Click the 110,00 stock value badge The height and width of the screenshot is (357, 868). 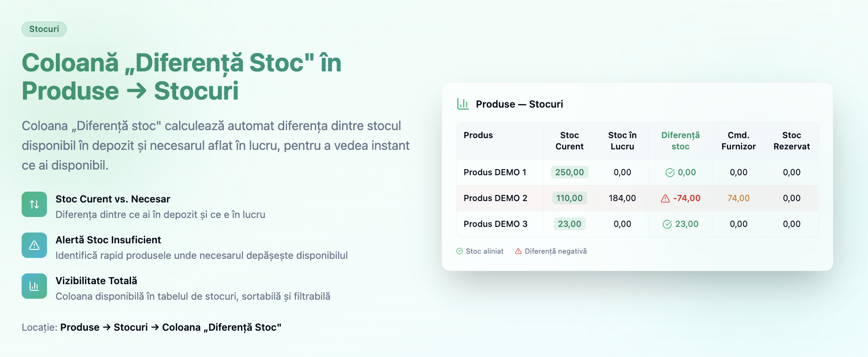[x=570, y=198]
